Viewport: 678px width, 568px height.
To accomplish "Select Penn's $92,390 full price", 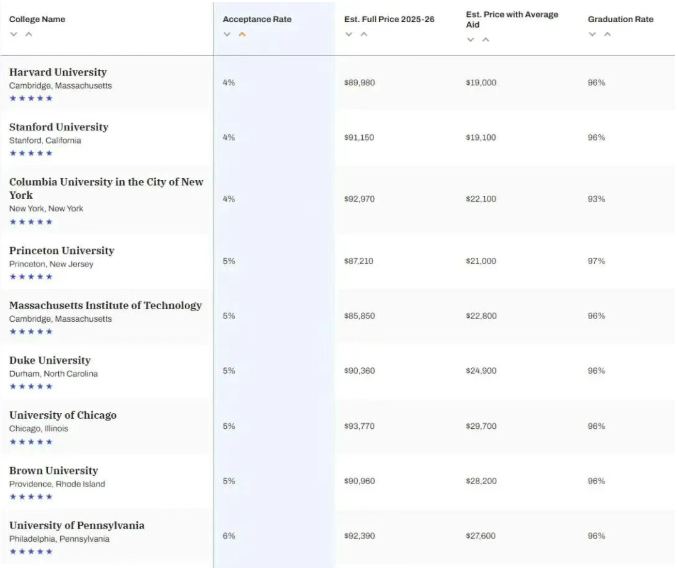I will pos(359,536).
